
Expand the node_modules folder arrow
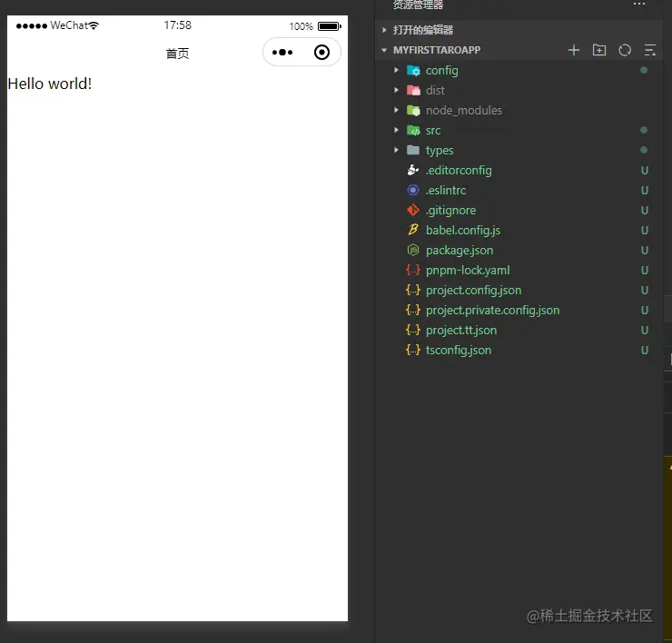pyautogui.click(x=396, y=110)
